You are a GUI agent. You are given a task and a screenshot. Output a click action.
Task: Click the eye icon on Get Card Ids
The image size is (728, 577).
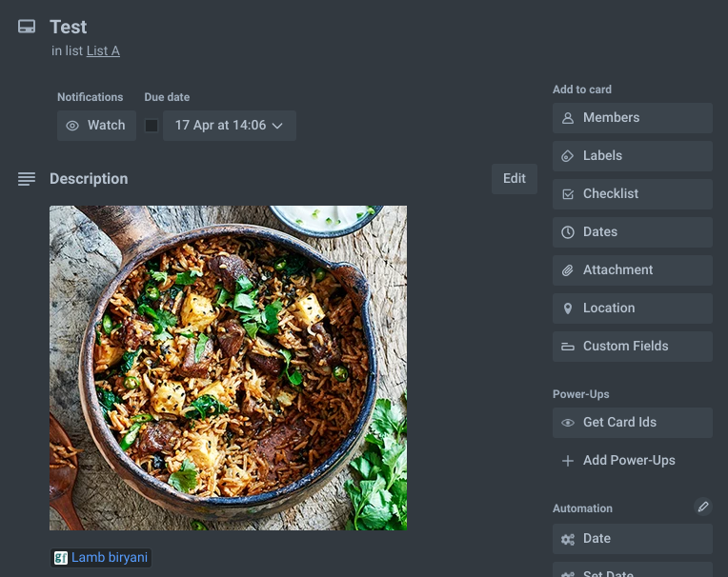coord(568,423)
